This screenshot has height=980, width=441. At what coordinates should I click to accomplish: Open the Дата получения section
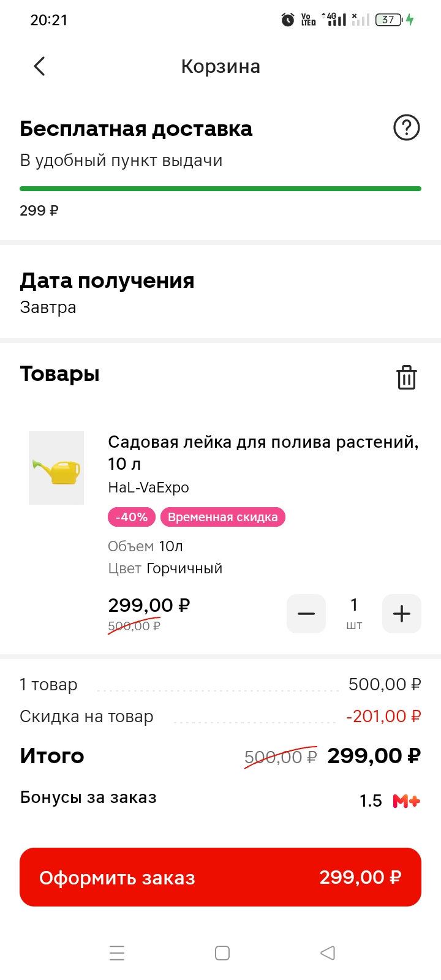pos(221,293)
